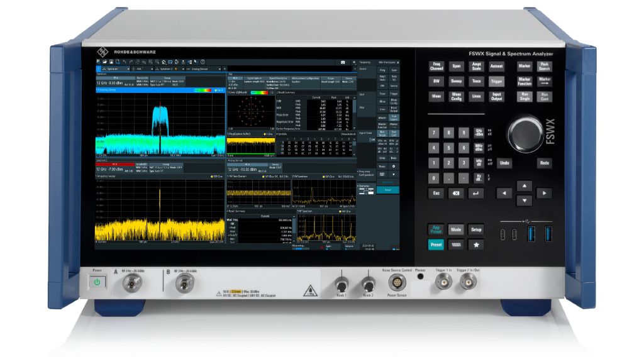Click the save disk icon in toolbar
The width and height of the screenshot is (644, 362).
click(111, 62)
